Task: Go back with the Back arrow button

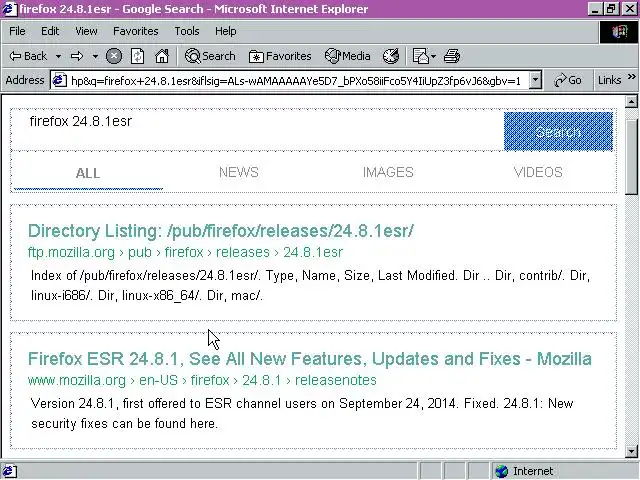Action: click(x=28, y=56)
